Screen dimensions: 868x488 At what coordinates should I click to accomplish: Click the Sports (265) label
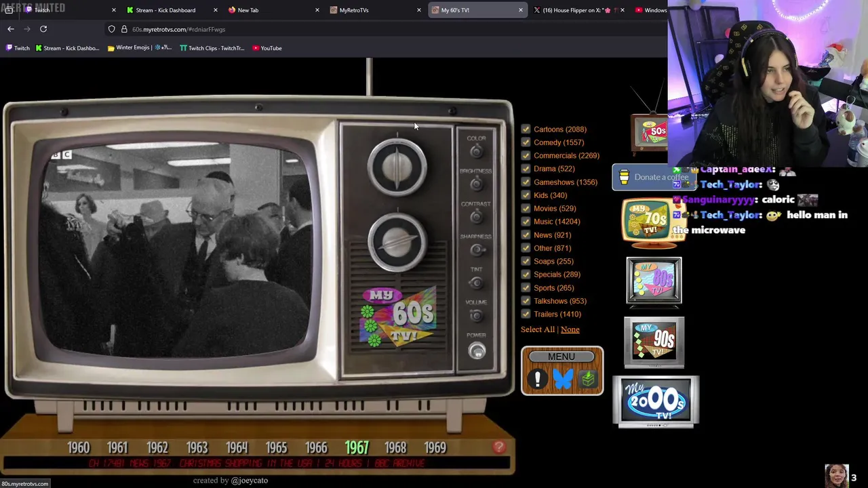pos(553,288)
